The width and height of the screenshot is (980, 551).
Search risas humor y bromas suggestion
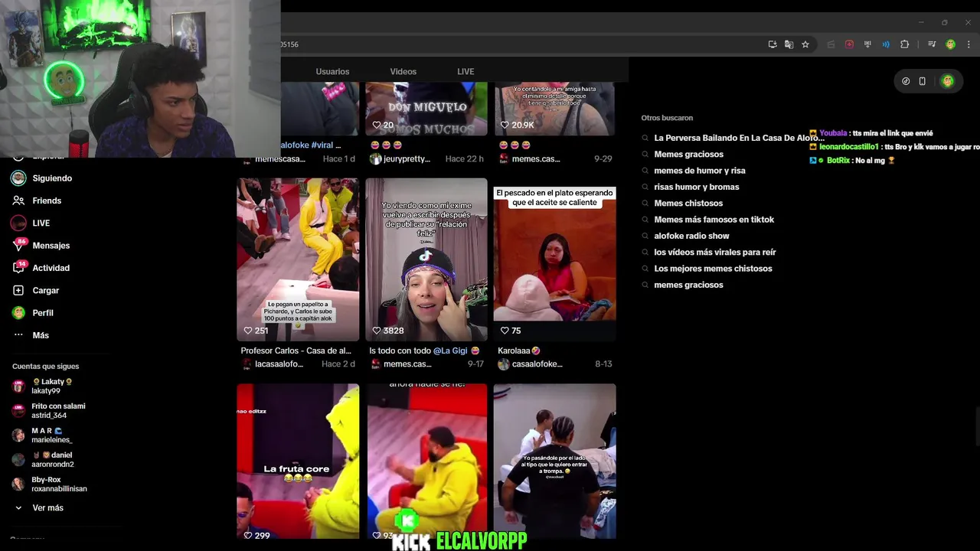coord(697,187)
